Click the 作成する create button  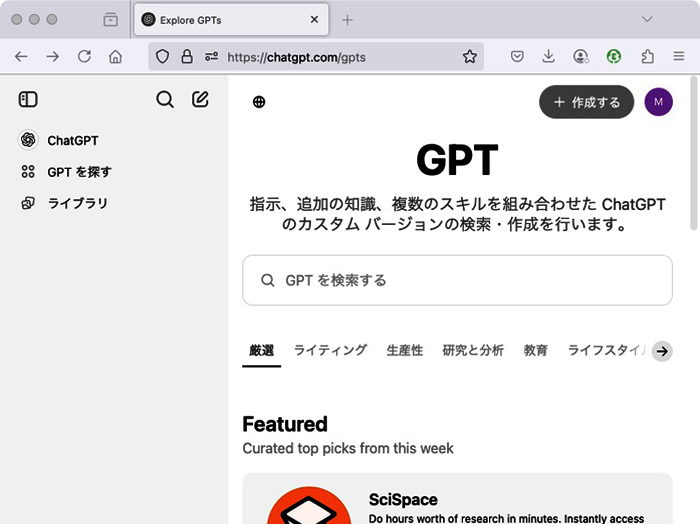pos(586,102)
